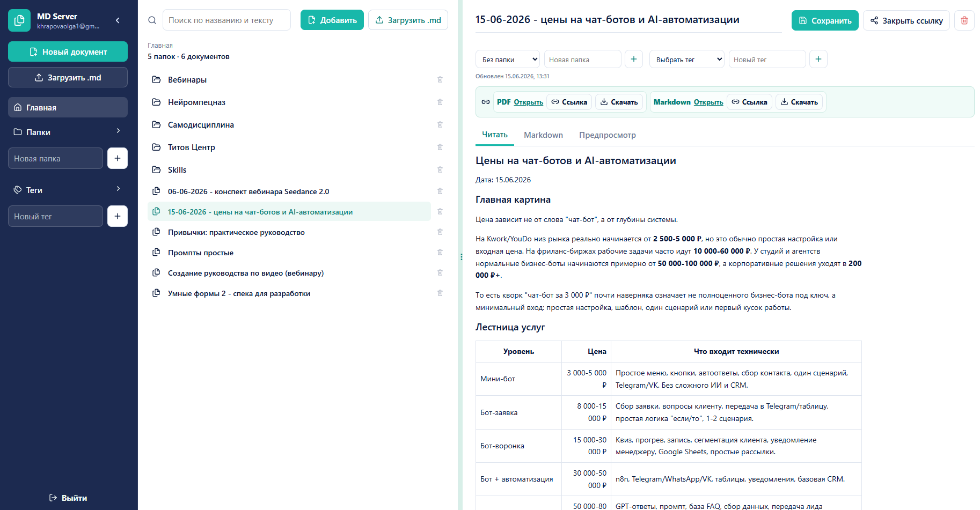The height and width of the screenshot is (510, 980).
Task: Add new folder with the sidebar plus button
Action: click(118, 158)
